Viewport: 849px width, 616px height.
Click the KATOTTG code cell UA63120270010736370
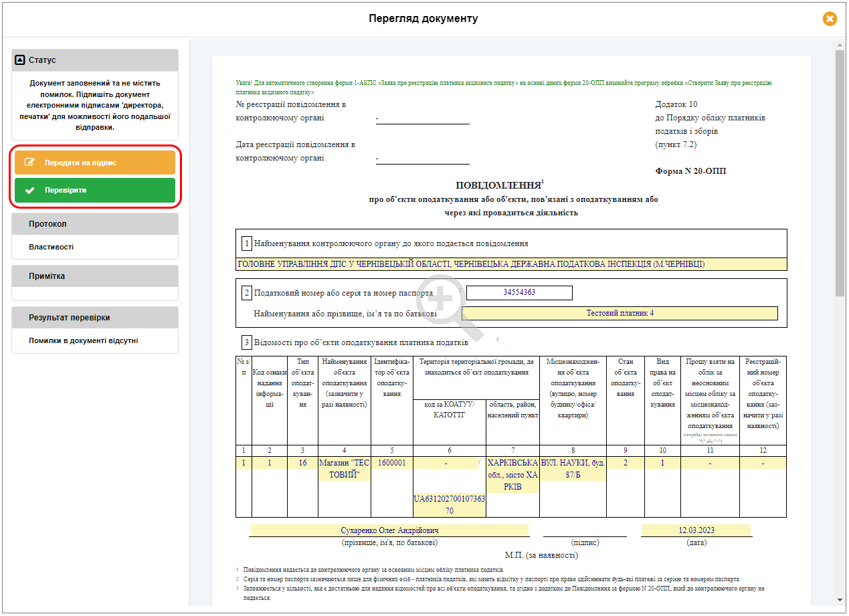point(450,505)
